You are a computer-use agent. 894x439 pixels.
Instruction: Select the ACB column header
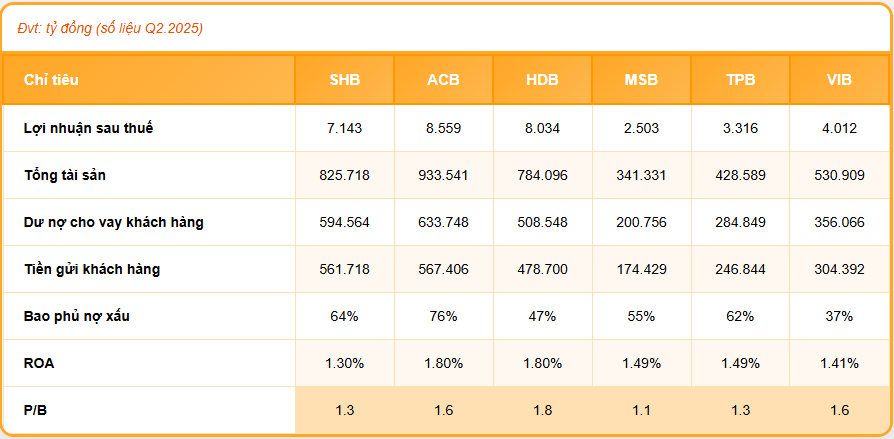(443, 80)
